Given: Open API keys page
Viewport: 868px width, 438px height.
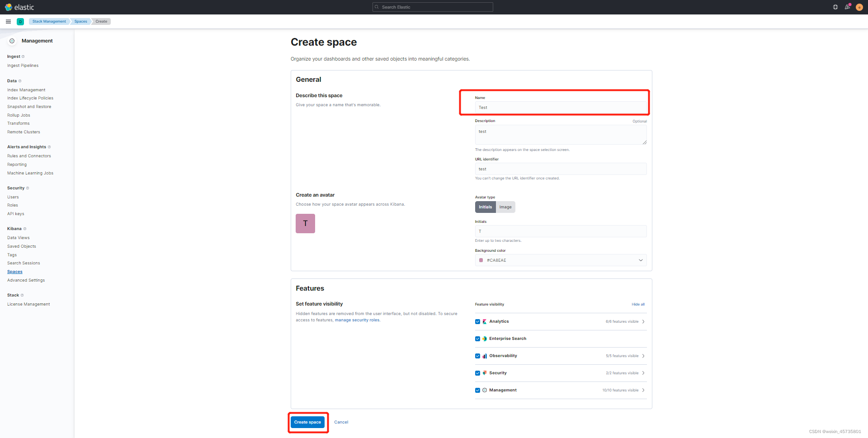Looking at the screenshot, I should point(16,214).
